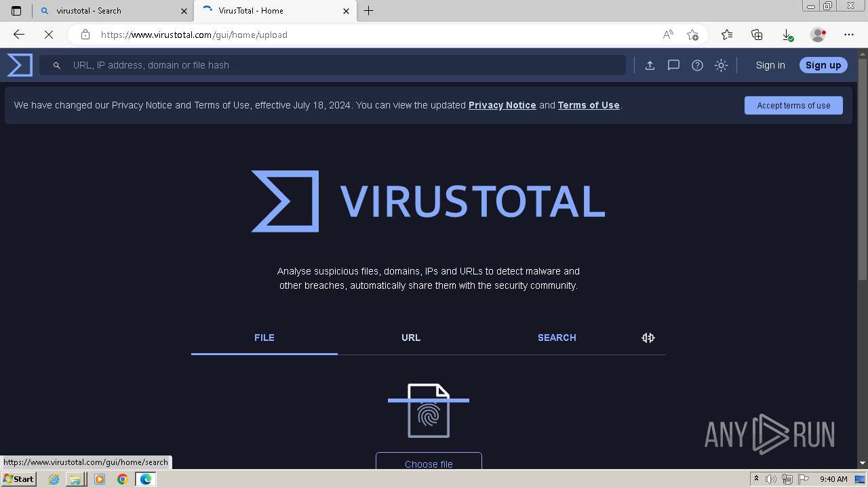Image resolution: width=868 pixels, height=488 pixels.
Task: Open a new browser tab
Action: 368,11
